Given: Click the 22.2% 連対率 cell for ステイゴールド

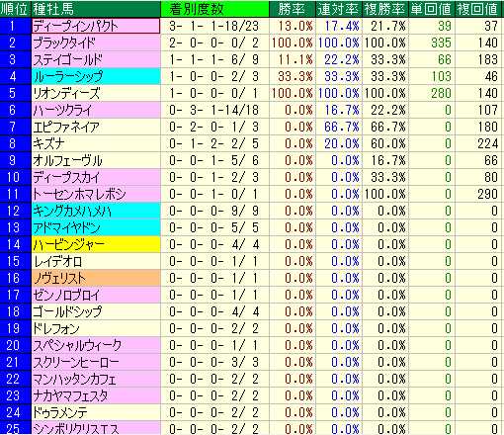Looking at the screenshot, I should [338, 59].
